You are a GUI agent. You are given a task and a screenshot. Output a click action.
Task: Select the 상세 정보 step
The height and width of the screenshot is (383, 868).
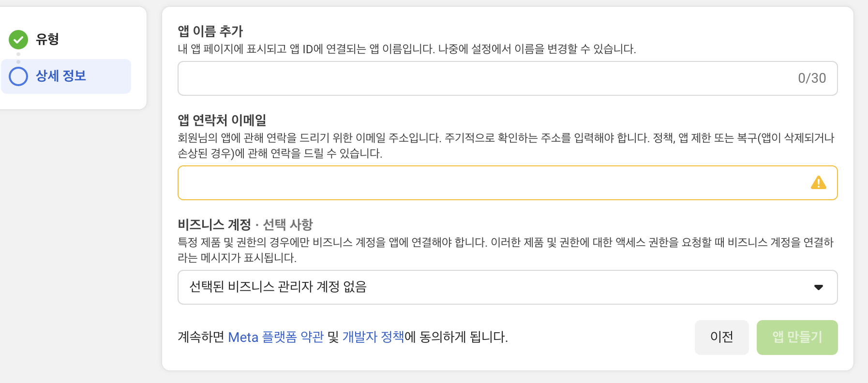pos(66,76)
